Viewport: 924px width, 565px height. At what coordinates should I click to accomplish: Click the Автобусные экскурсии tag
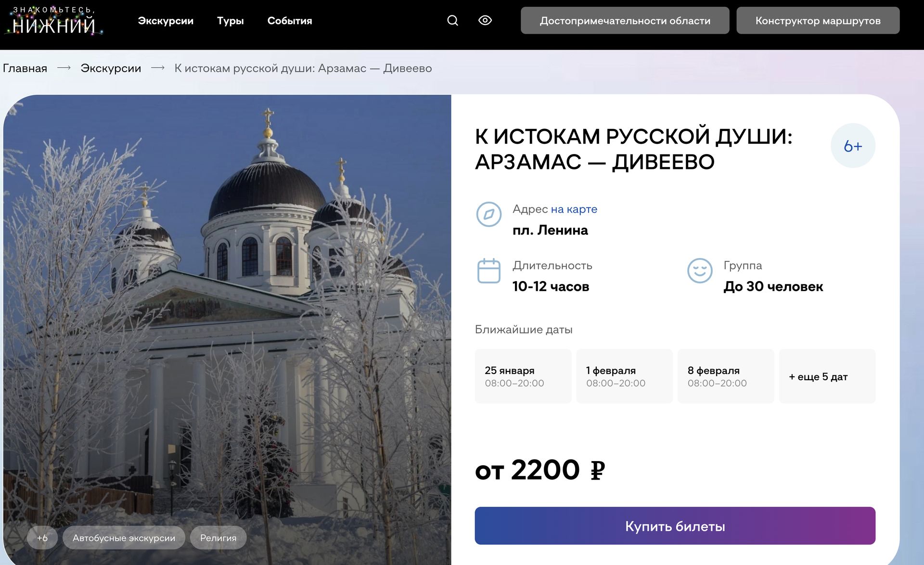pos(124,538)
